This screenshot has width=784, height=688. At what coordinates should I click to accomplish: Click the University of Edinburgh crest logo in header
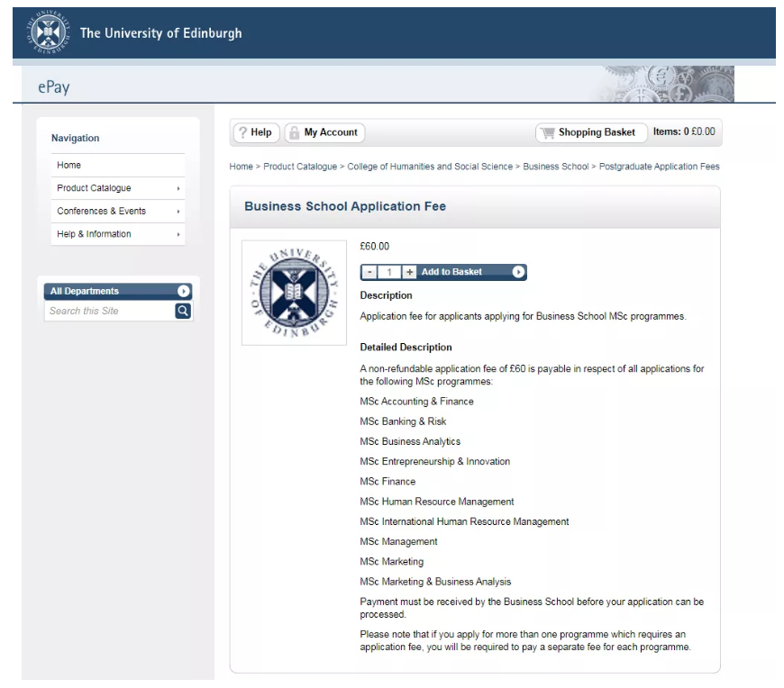48,32
